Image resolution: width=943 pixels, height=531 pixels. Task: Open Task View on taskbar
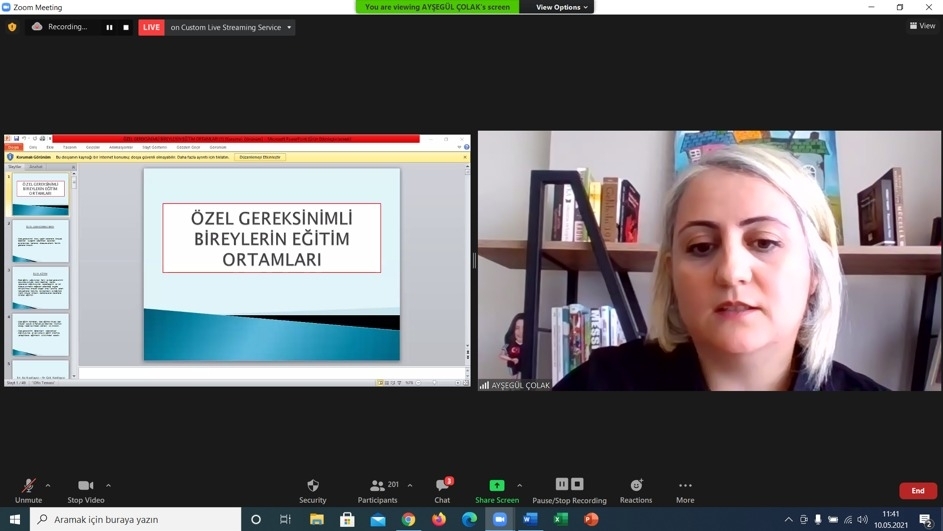tap(286, 519)
